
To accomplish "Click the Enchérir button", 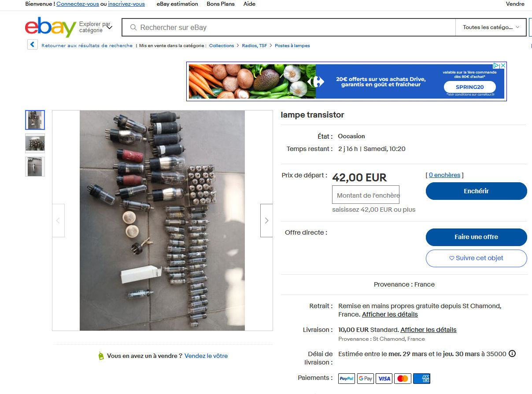I will 476,191.
